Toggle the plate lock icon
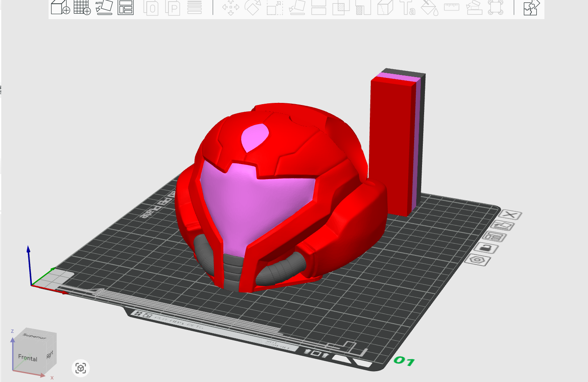 coord(486,248)
